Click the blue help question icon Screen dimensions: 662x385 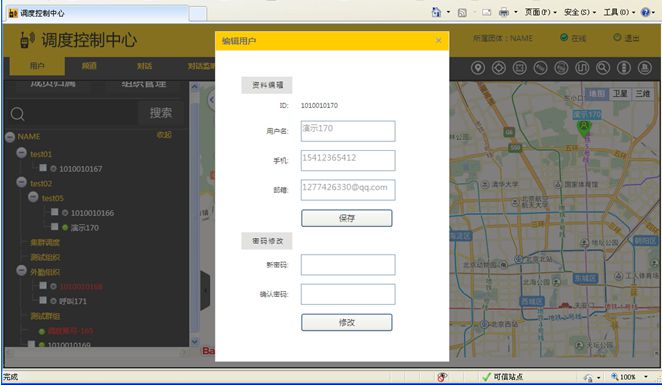645,12
